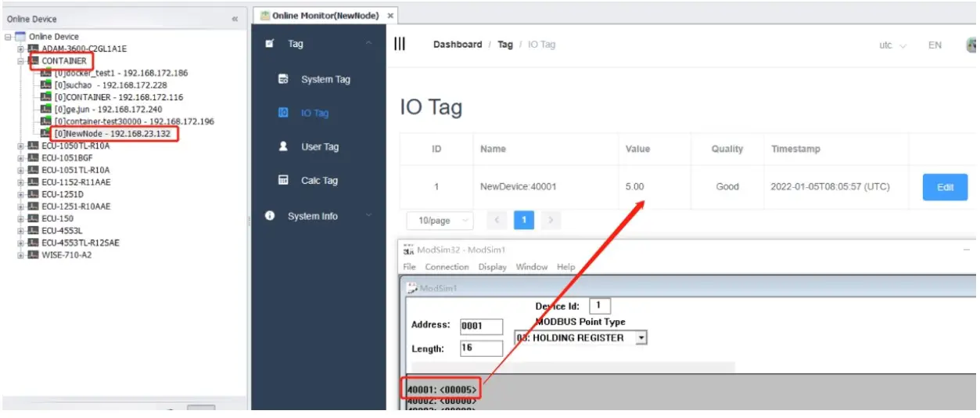The width and height of the screenshot is (980, 418).
Task: Open Window menu in ModSim32
Action: click(x=532, y=267)
